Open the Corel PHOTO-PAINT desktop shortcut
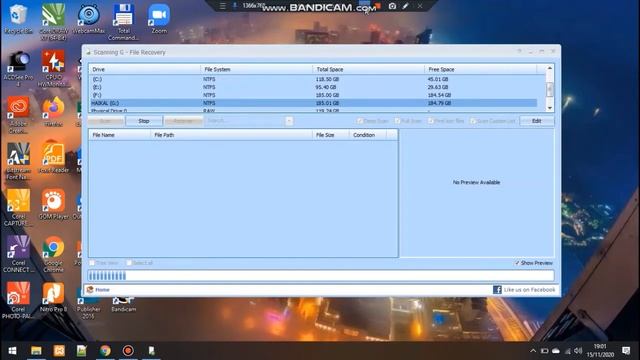This screenshot has height=360, width=640. point(18,300)
